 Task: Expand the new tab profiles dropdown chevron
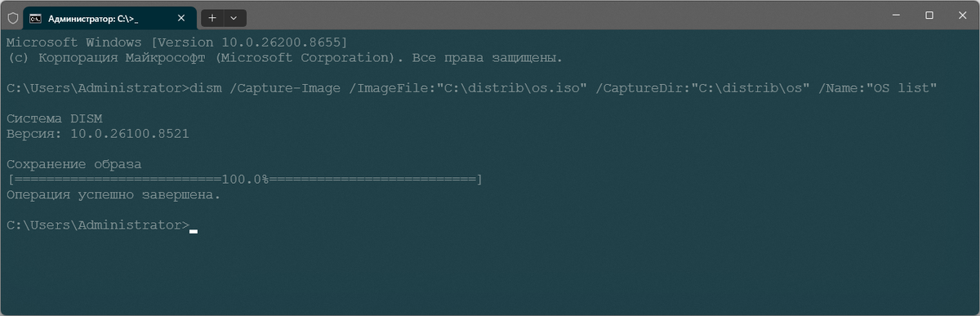coord(234,17)
